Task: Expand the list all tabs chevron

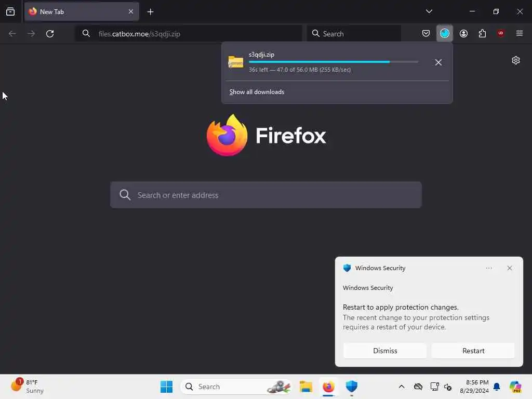Action: click(429, 11)
